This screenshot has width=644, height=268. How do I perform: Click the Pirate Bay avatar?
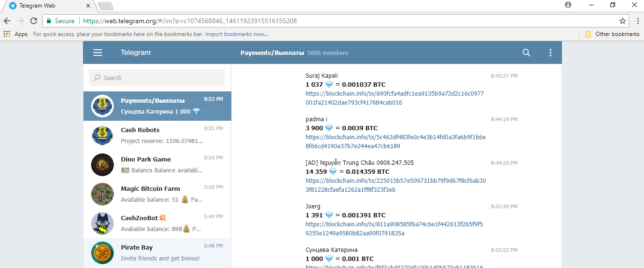point(102,253)
